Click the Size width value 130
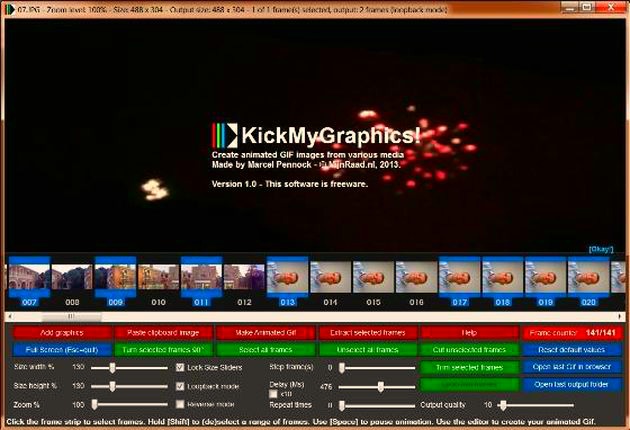The image size is (630, 430). click(x=78, y=367)
